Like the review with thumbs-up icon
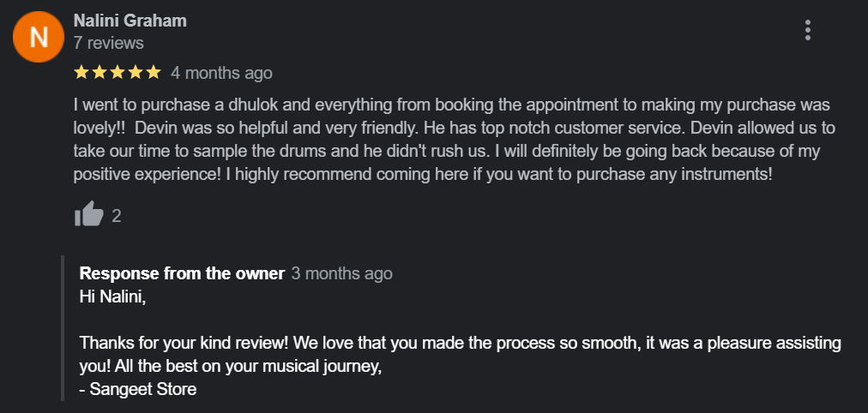Viewport: 868px width, 413px height. point(89,215)
